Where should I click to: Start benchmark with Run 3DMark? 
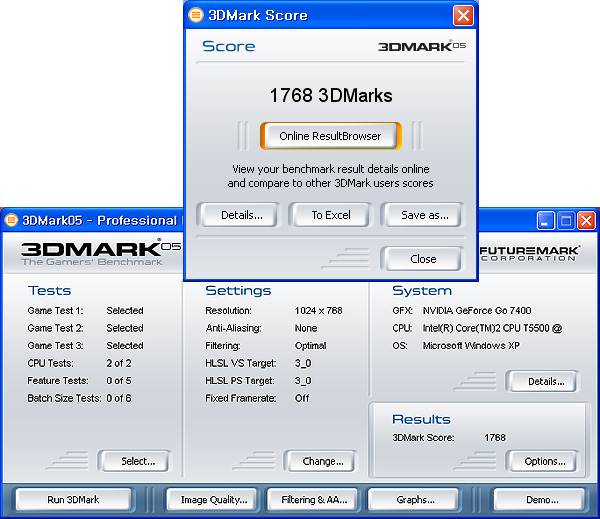pos(73,499)
